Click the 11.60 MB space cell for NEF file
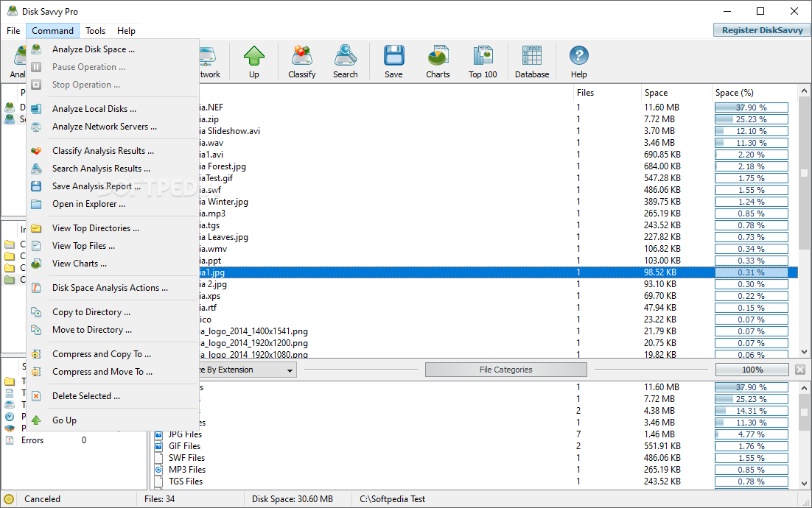This screenshot has height=508, width=812. click(x=661, y=107)
